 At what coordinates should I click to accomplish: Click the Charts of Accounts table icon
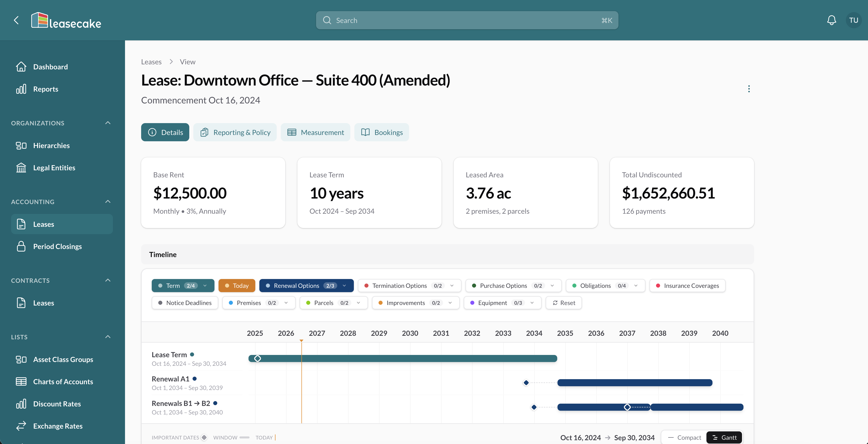click(21, 382)
